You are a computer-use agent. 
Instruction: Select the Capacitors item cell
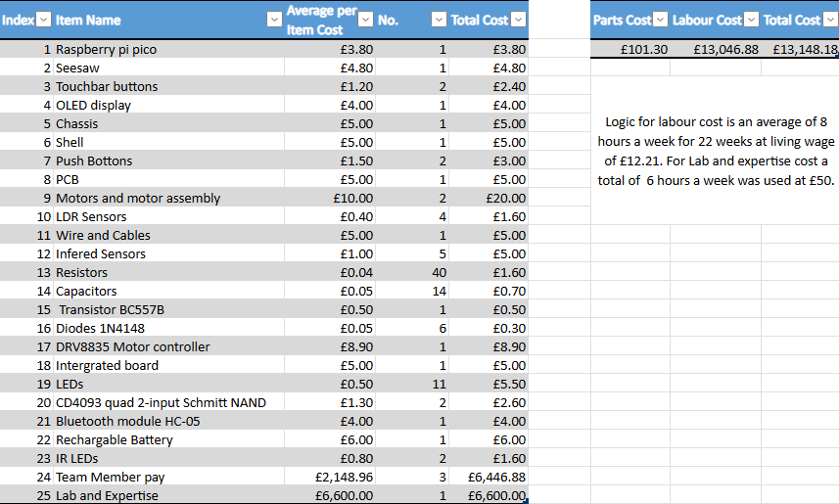click(x=168, y=291)
